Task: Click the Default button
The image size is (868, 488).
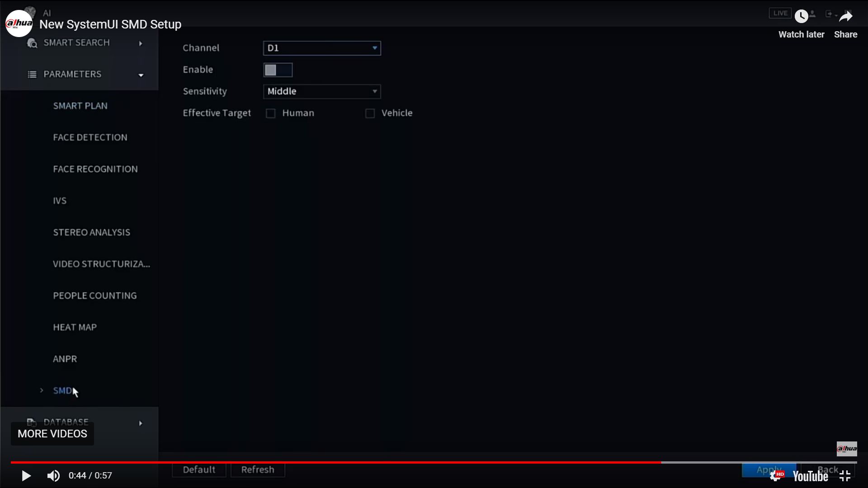Action: click(x=199, y=470)
